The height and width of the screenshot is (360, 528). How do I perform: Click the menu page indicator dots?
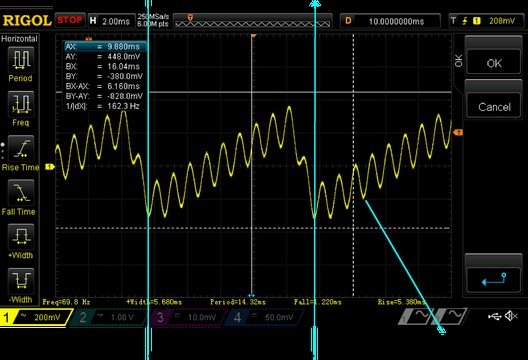pyautogui.click(x=3, y=151)
